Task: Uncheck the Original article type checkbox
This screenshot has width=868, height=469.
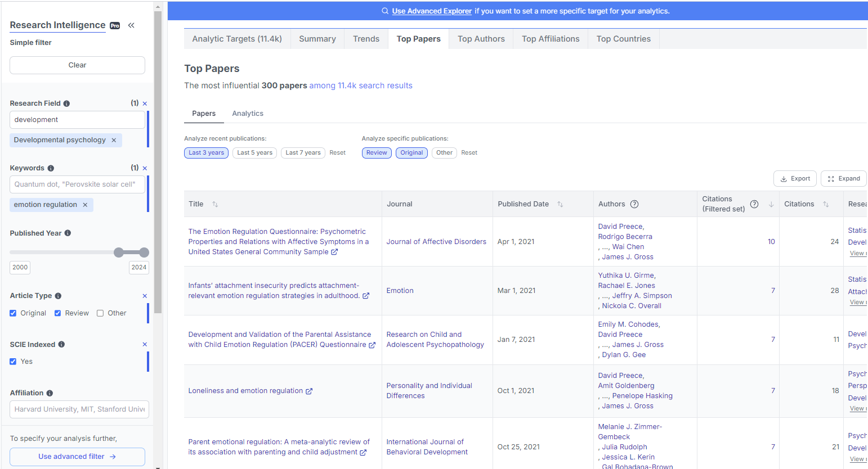Action: (x=12, y=313)
